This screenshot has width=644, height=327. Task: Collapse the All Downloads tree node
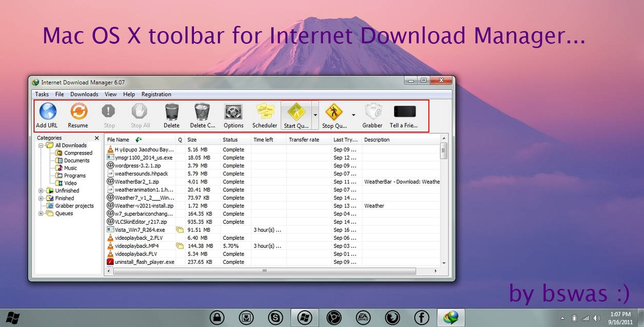[x=41, y=145]
